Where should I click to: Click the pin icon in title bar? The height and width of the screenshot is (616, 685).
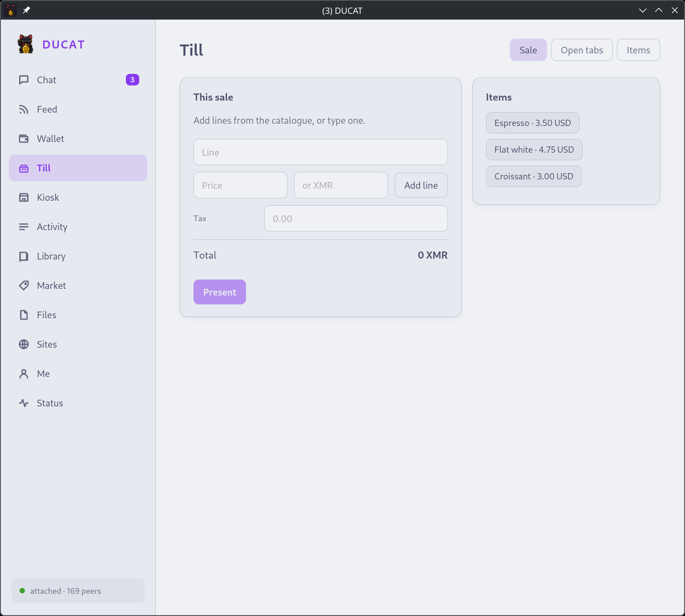click(x=27, y=10)
